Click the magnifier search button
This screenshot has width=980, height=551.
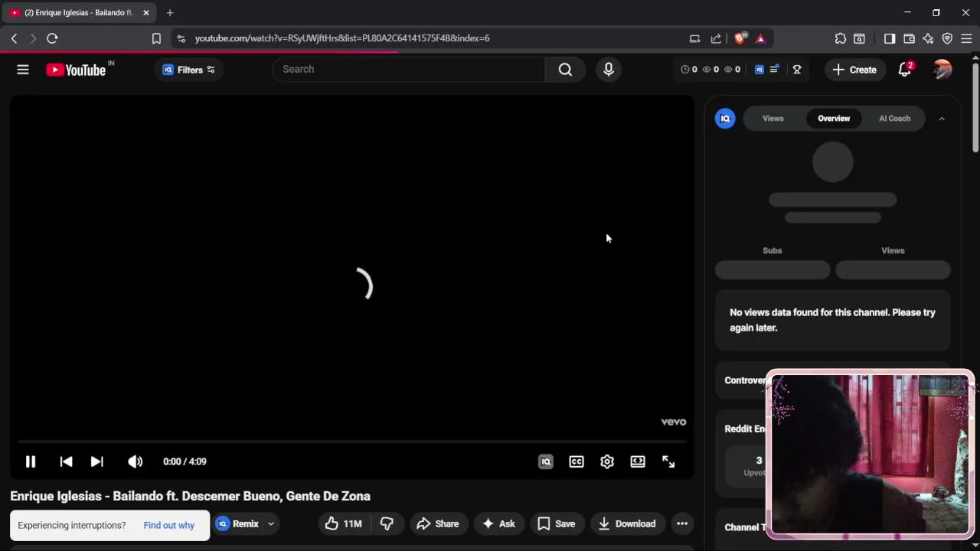(565, 69)
